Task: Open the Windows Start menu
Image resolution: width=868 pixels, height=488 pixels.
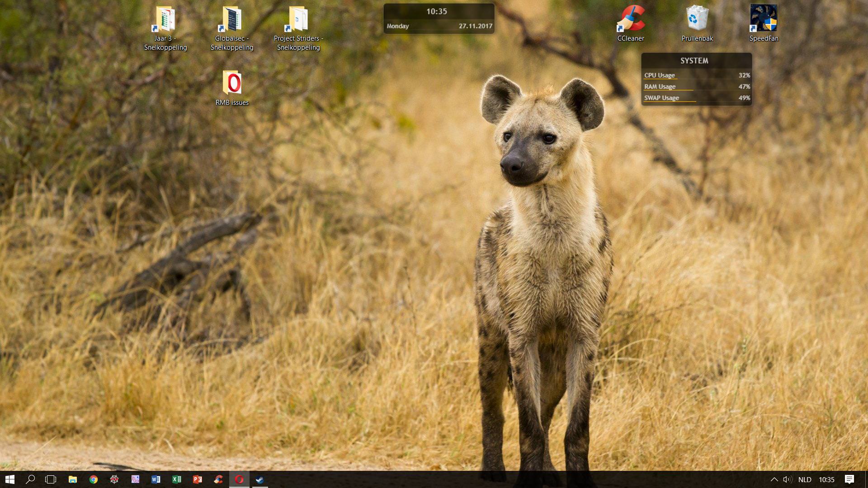Action: [x=10, y=479]
